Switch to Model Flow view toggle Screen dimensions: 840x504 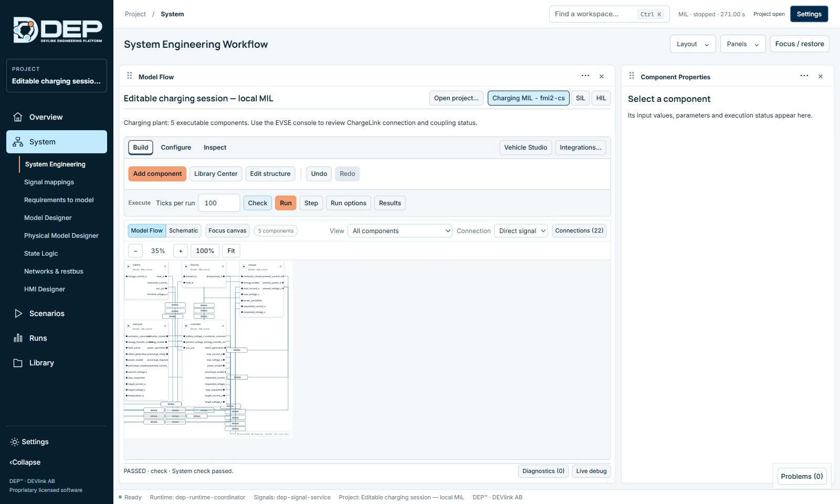click(x=147, y=230)
